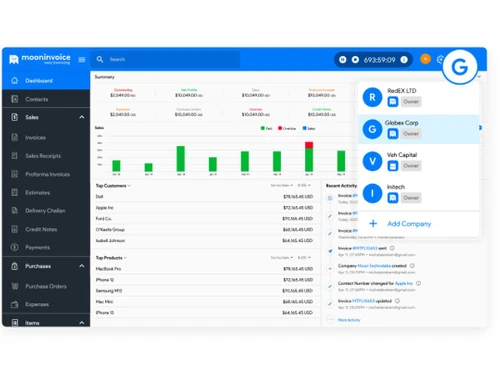This screenshot has width=500, height=375.
Task: Click the Credit Notes icon
Action: 14,229
